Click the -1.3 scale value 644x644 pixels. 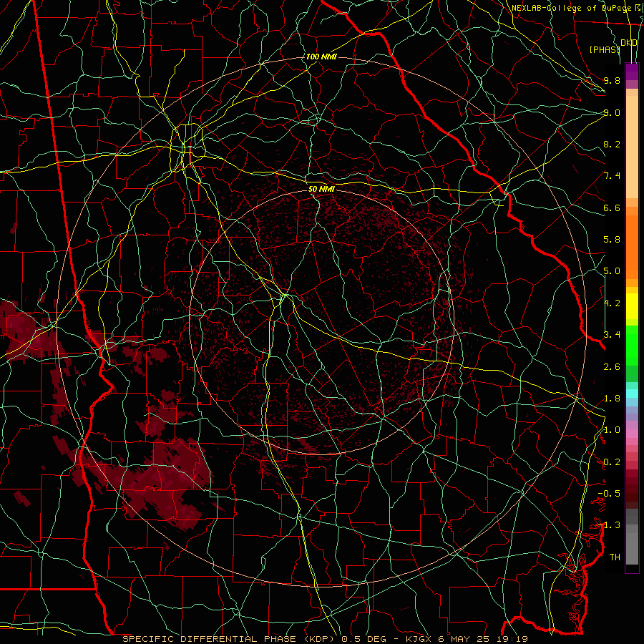pyautogui.click(x=609, y=525)
